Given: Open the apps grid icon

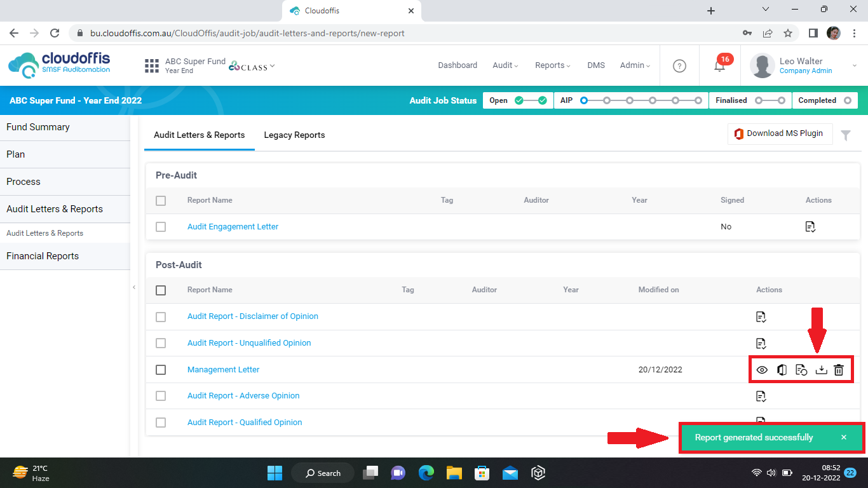Looking at the screenshot, I should point(151,65).
